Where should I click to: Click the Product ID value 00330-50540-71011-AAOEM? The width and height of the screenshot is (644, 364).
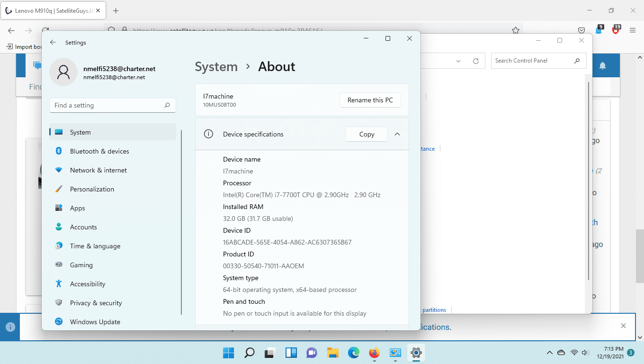tap(263, 266)
